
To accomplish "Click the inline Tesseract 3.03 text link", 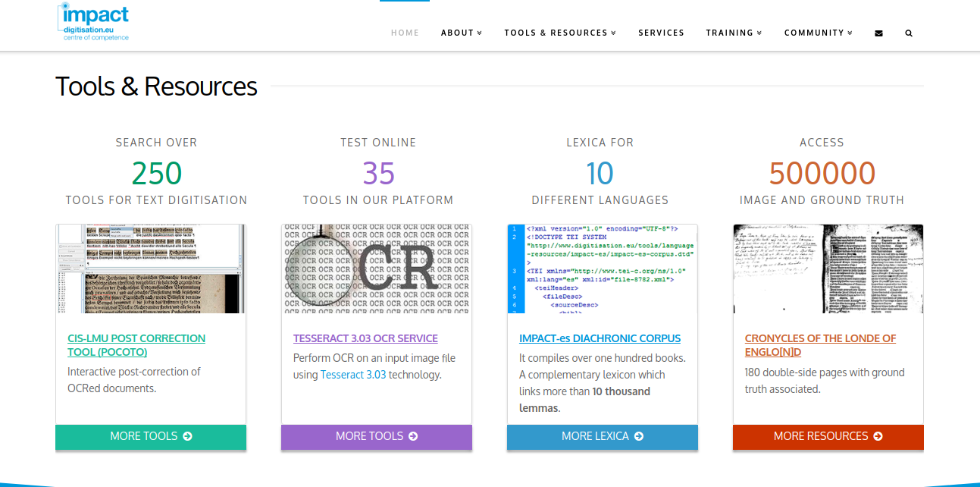I will coord(353,375).
